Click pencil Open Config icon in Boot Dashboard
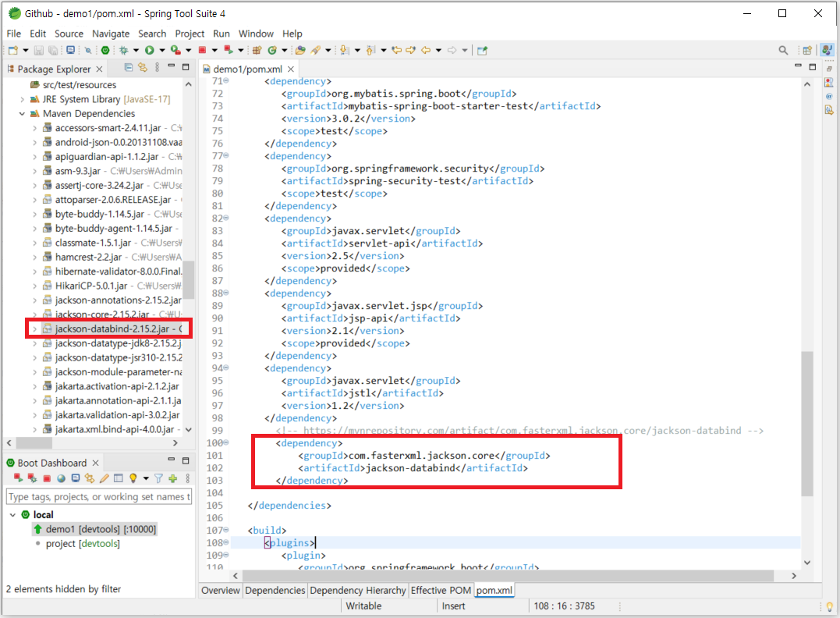Viewport: 840px width, 618px height. (104, 478)
